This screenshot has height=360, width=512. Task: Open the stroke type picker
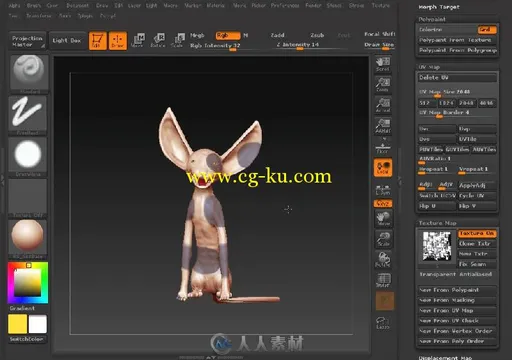click(28, 115)
